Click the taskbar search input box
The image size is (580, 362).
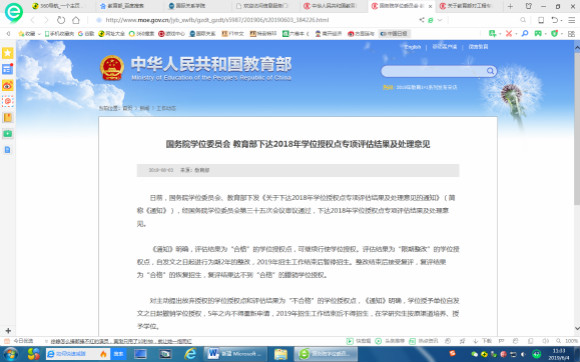(77, 354)
